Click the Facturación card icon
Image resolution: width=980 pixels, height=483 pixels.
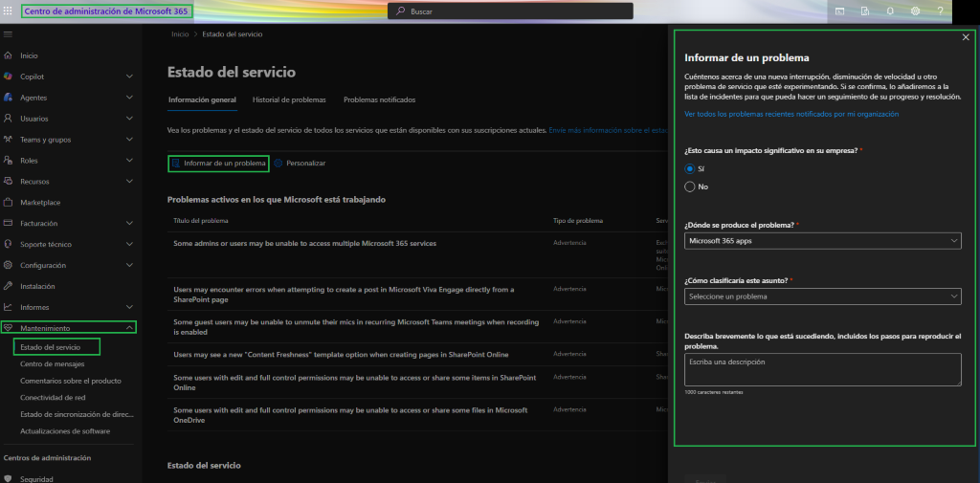click(x=8, y=223)
